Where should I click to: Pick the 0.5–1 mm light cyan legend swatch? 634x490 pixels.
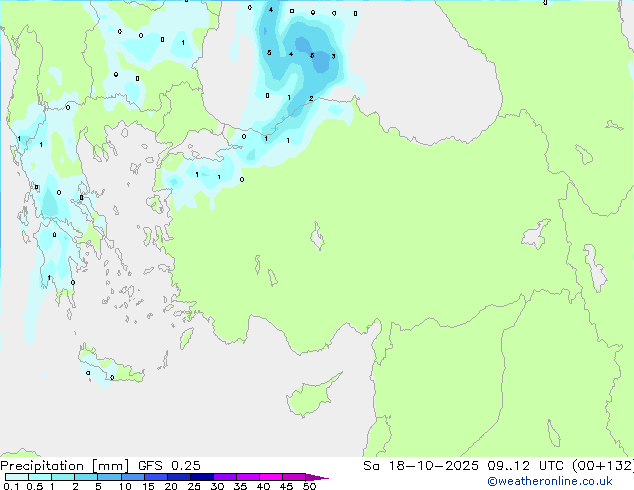point(40,477)
